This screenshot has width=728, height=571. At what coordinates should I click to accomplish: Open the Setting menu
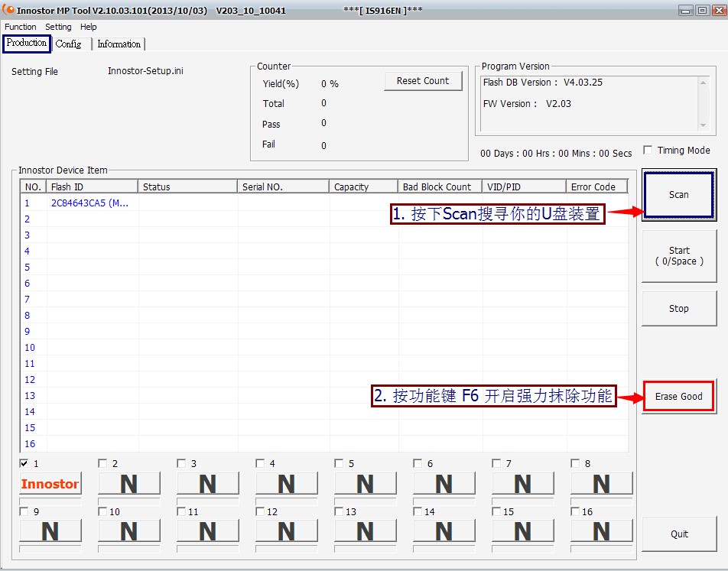point(58,27)
